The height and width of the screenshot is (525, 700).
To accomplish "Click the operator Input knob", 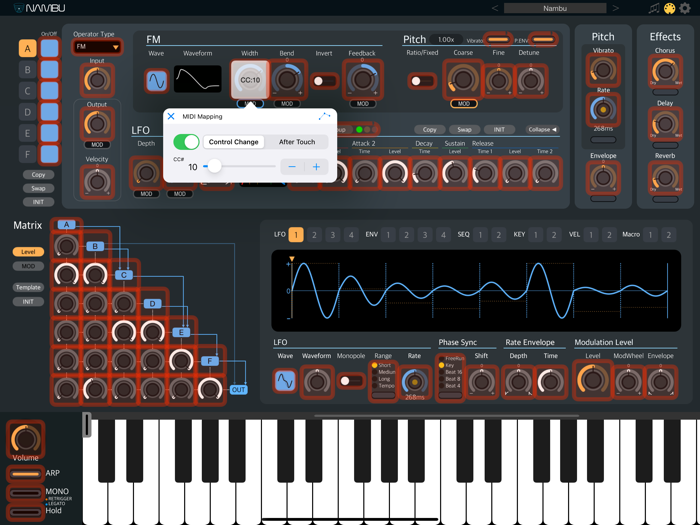I will [97, 80].
